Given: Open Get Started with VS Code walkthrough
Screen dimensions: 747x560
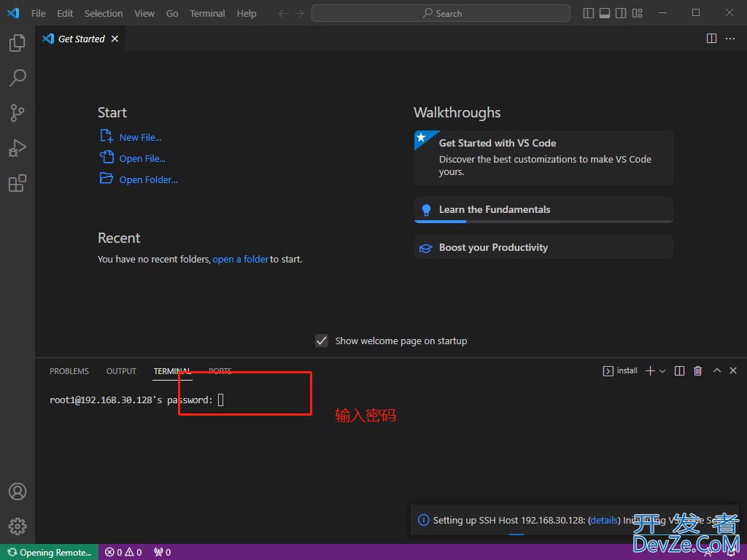Looking at the screenshot, I should [543, 157].
